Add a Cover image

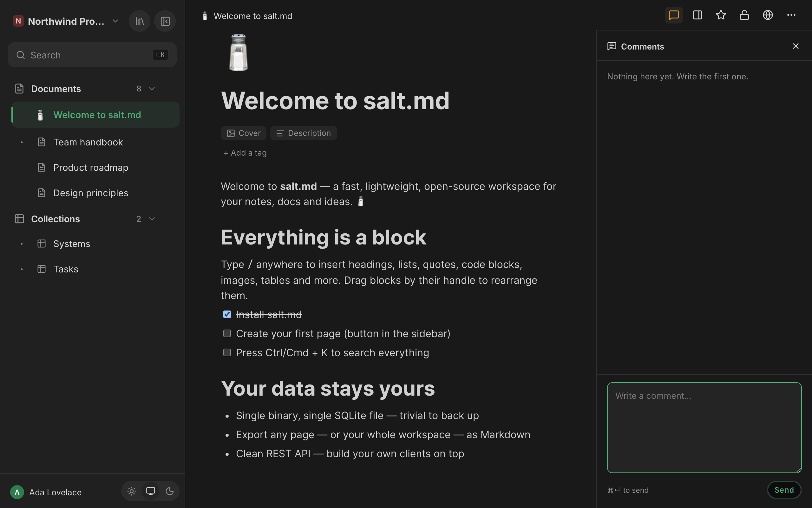[x=244, y=133]
